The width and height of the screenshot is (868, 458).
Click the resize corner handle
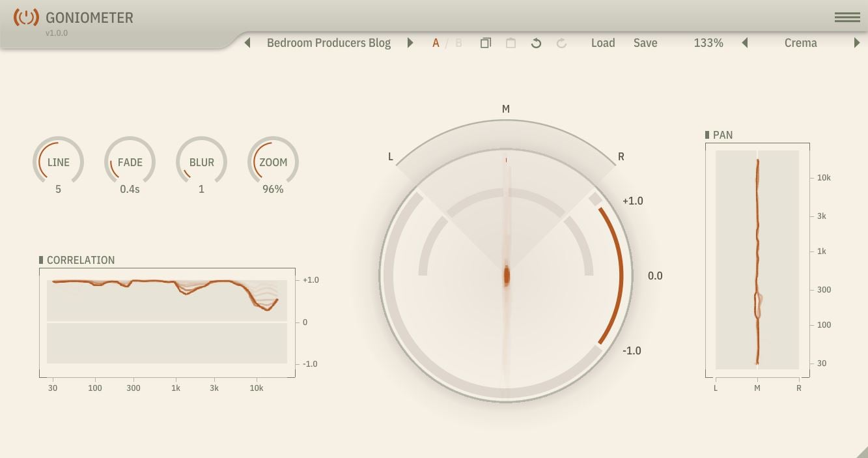pyautogui.click(x=861, y=451)
